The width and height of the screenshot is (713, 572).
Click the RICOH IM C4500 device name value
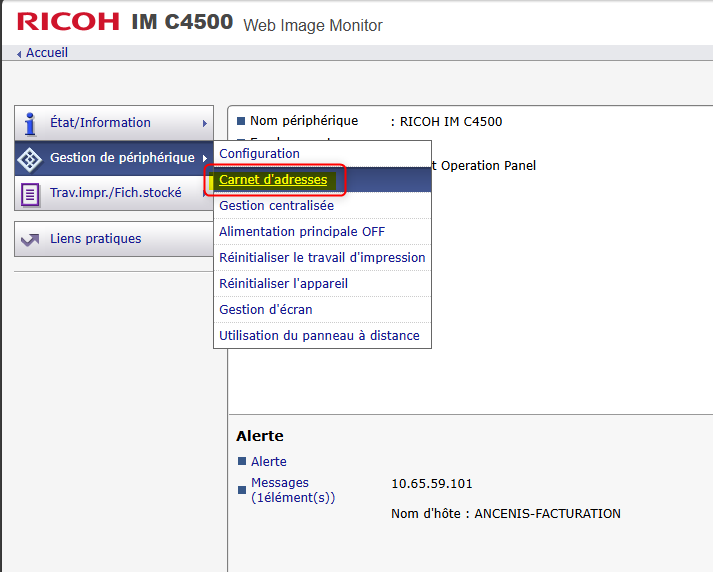(x=451, y=122)
